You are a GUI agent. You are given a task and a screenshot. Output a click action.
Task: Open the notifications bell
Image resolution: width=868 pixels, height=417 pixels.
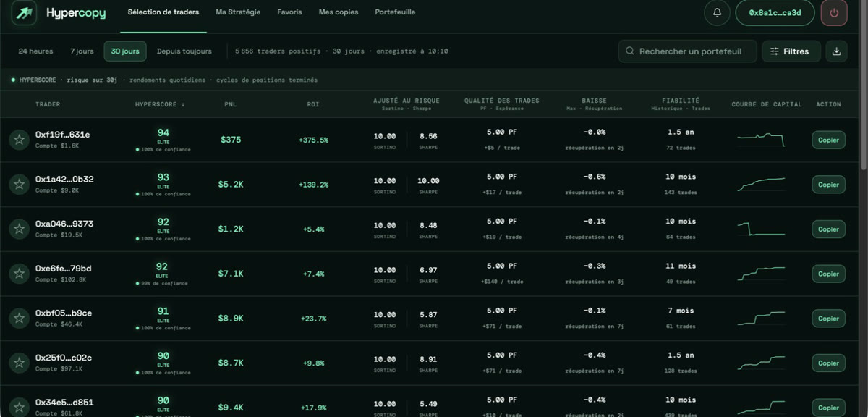click(717, 13)
